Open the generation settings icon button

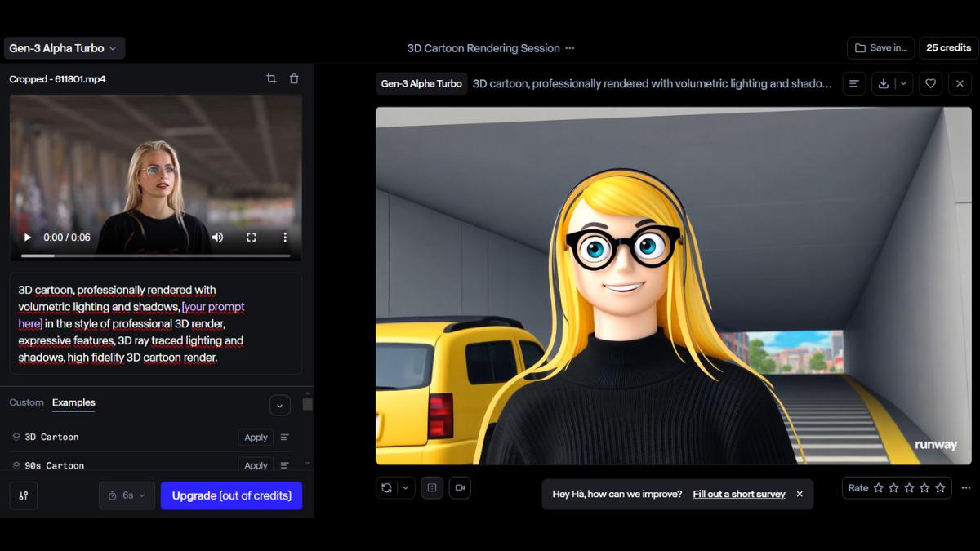23,495
